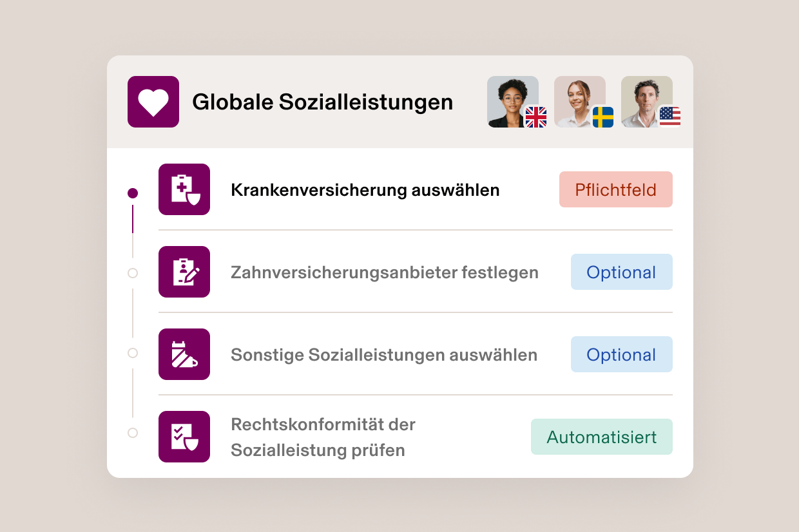This screenshot has height=532, width=799.
Task: Select the Krankenversicherung health insurance icon
Action: pyautogui.click(x=184, y=189)
